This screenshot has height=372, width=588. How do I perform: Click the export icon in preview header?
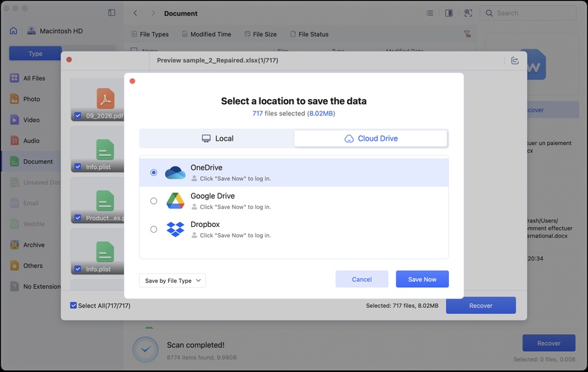pyautogui.click(x=515, y=60)
